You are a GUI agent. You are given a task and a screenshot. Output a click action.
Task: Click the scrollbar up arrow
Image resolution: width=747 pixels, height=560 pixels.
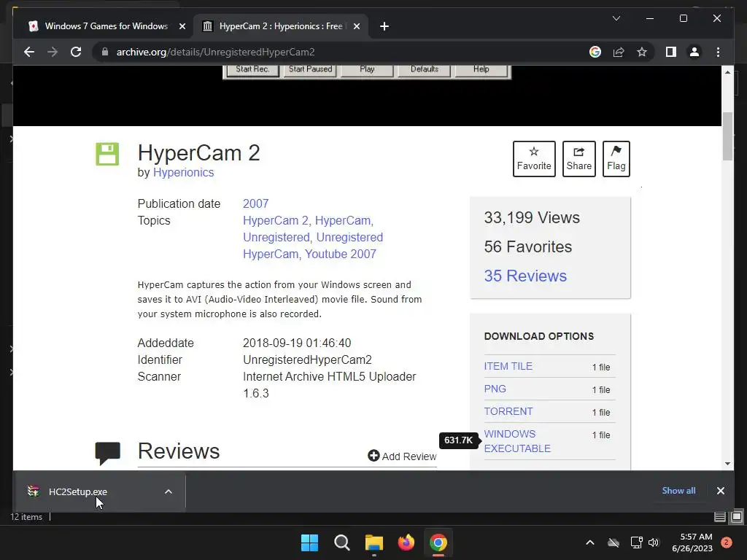727,72
